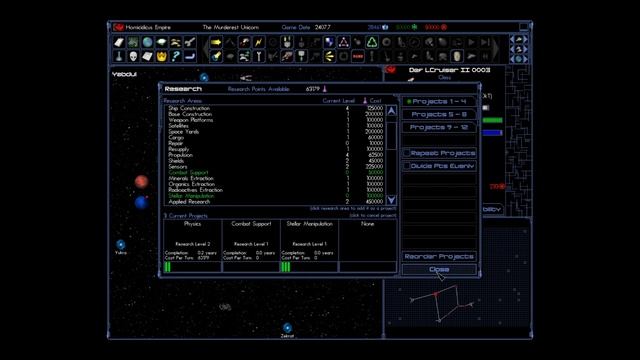Click the blue and white flag icon
The height and width of the screenshot is (360, 640).
329,42
